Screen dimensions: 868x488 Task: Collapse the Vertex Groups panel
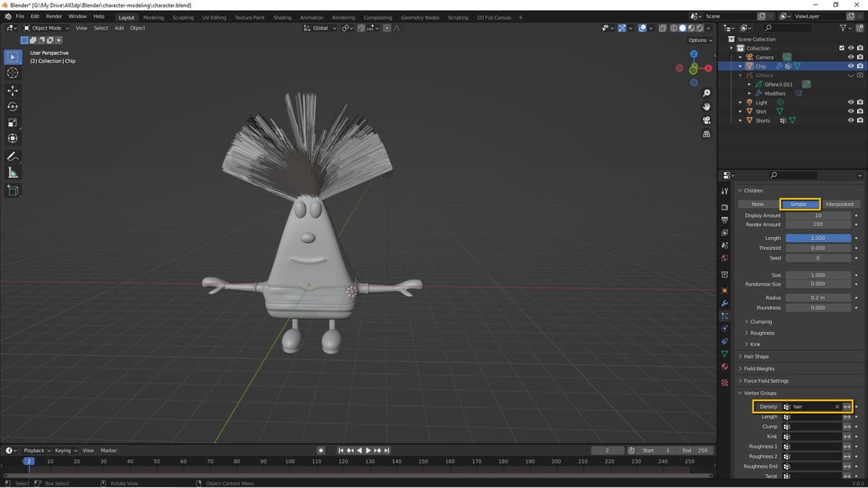pos(759,393)
